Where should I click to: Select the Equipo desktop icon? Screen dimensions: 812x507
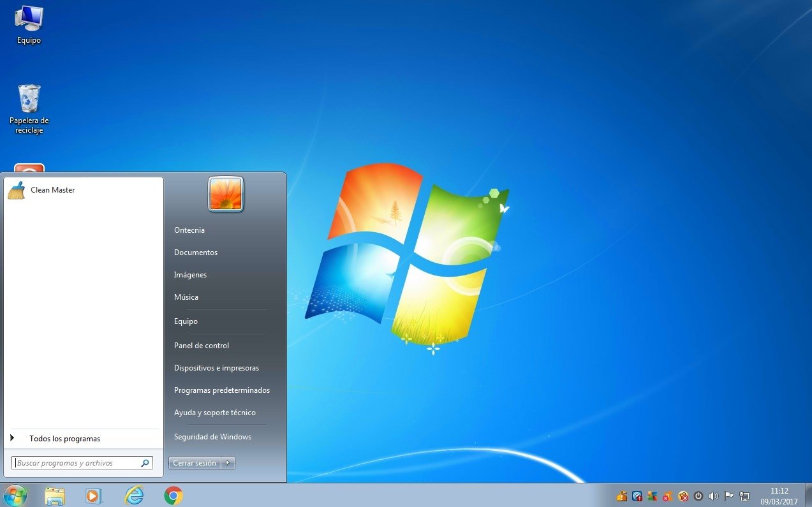point(29,25)
